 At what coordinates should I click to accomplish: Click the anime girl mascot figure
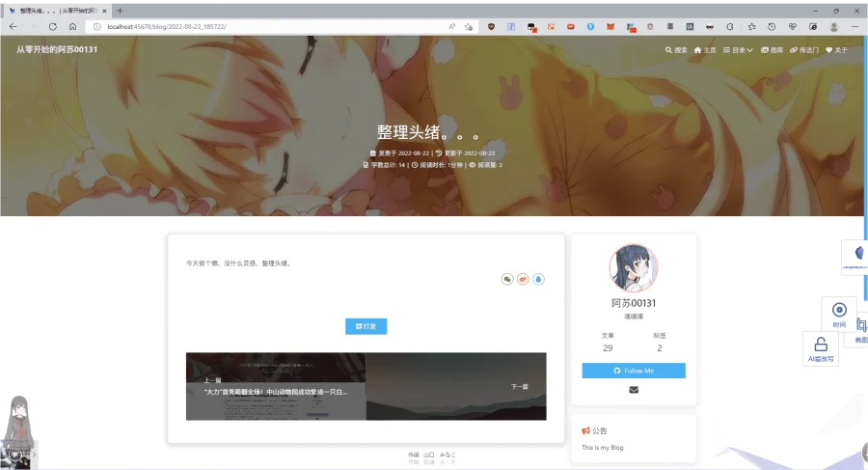[x=19, y=424]
